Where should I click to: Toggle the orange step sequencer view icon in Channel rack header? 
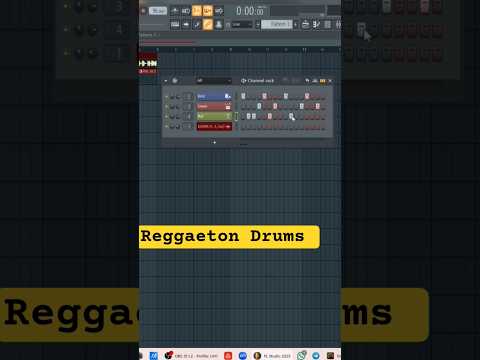pos(322,81)
